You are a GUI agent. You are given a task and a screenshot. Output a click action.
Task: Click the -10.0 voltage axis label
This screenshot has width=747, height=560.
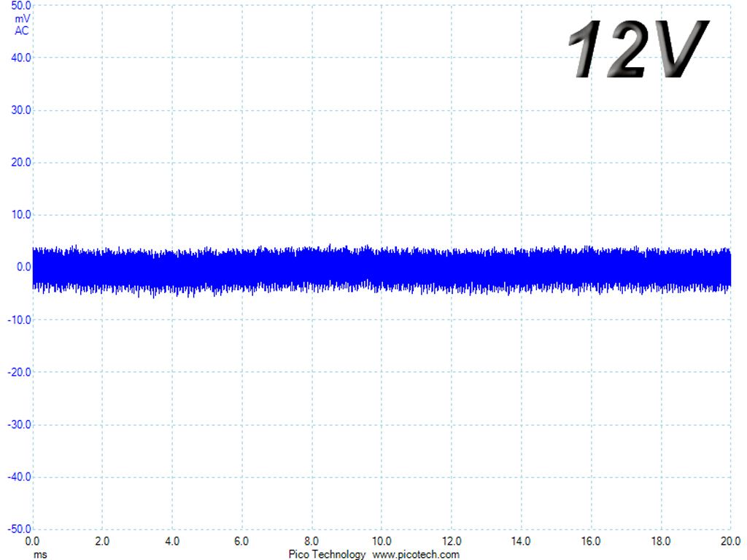[x=19, y=319]
